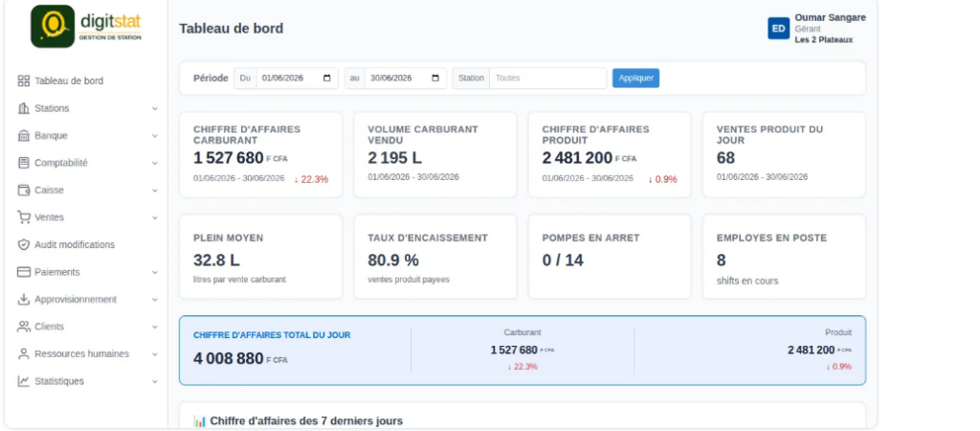The image size is (980, 431).
Task: Expand the Statistiques menu chevron
Action: coord(155,381)
